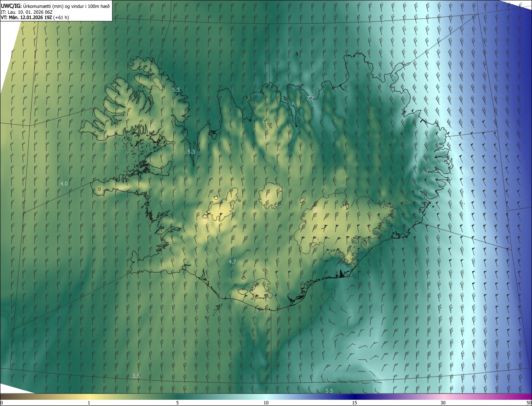Click the colorbar tick labeled '5'
Image resolution: width=532 pixels, height=406 pixels.
pyautogui.click(x=177, y=403)
